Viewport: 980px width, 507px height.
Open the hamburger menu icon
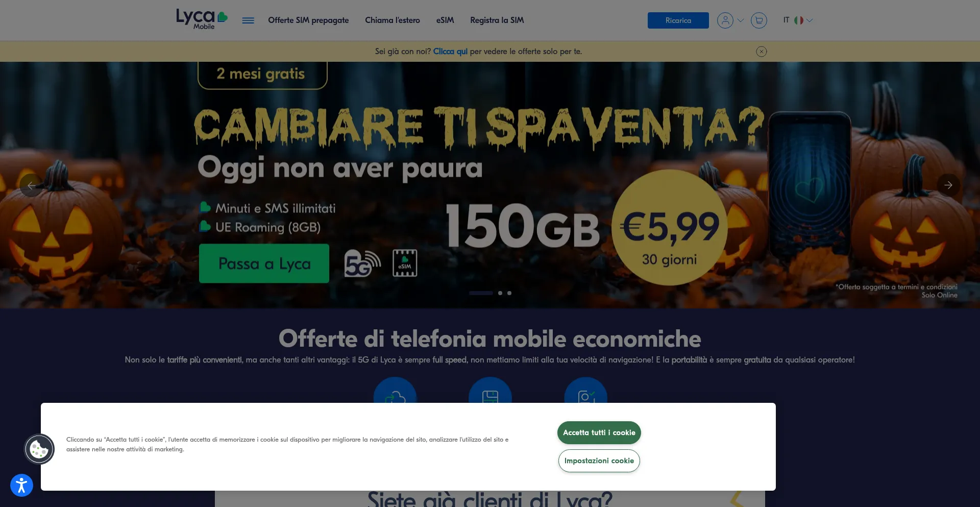(x=248, y=20)
